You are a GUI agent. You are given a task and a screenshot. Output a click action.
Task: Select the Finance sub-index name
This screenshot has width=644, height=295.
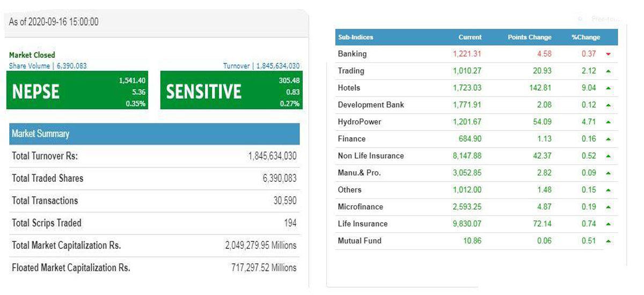pos(352,139)
